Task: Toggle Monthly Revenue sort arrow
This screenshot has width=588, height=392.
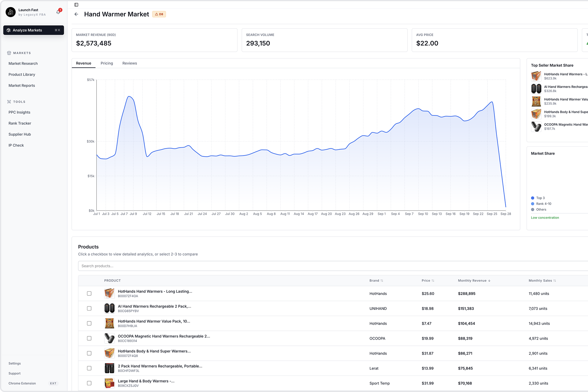Action: (x=489, y=281)
